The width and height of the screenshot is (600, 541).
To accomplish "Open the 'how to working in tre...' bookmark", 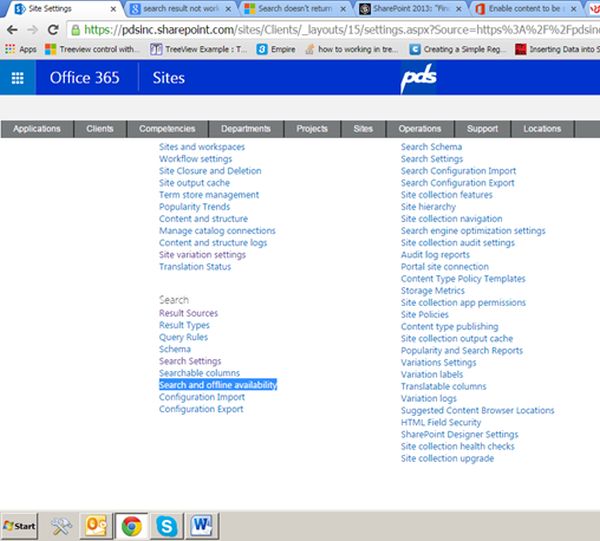I will tap(351, 49).
